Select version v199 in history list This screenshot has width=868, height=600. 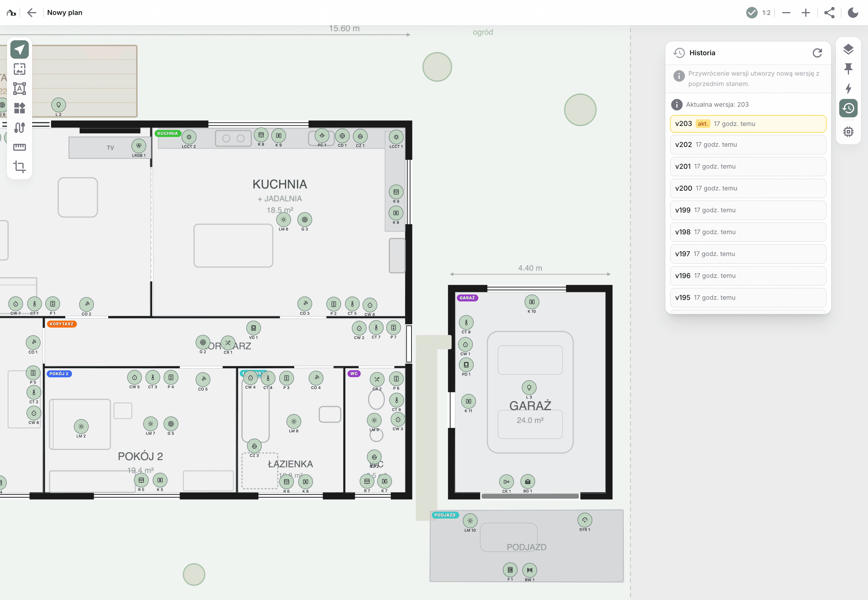[748, 210]
